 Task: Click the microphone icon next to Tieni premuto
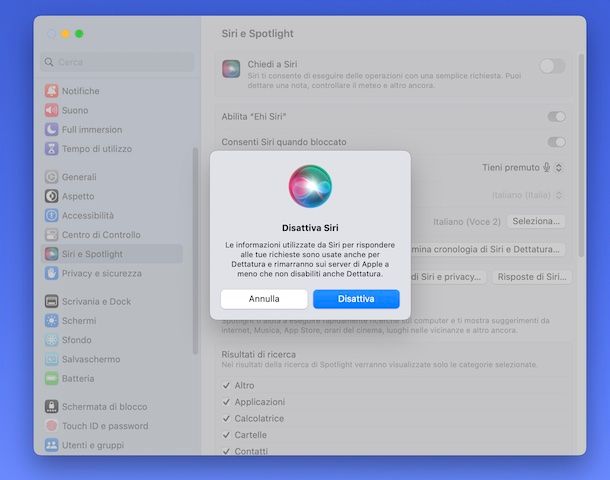coord(547,167)
